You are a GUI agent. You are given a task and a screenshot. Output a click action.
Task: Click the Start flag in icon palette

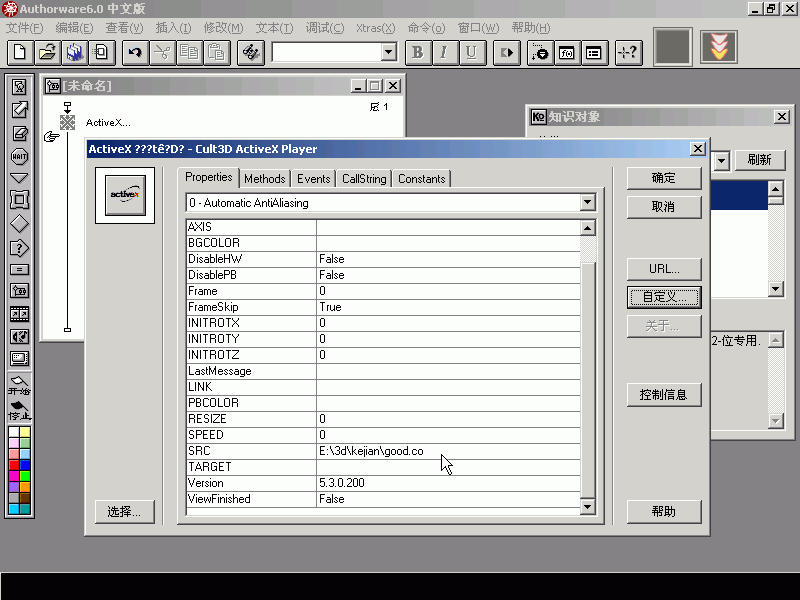pos(19,385)
